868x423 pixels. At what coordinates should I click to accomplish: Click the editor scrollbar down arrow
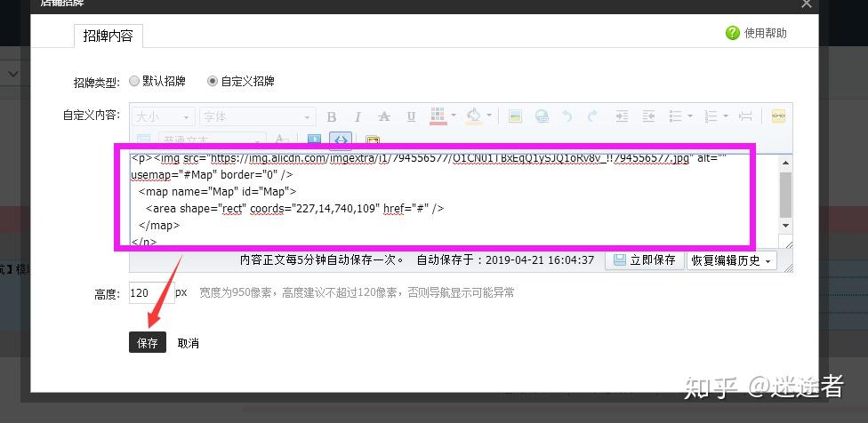click(785, 225)
